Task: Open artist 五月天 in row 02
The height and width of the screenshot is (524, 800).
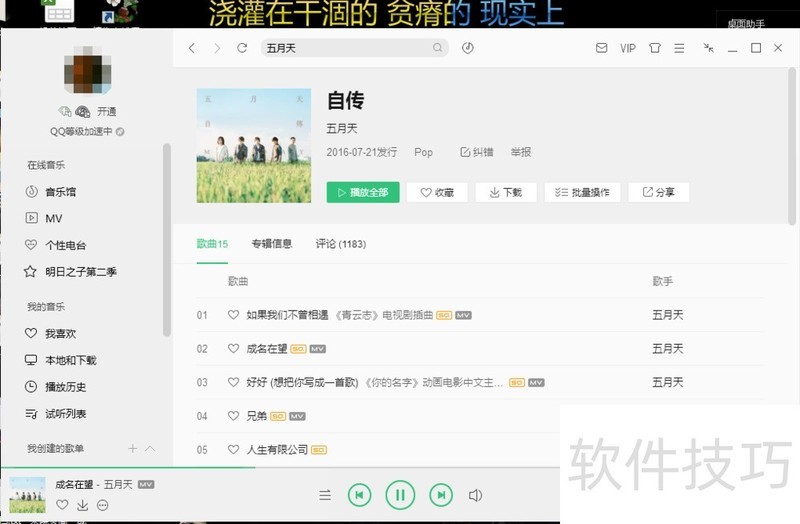Action: (x=668, y=348)
